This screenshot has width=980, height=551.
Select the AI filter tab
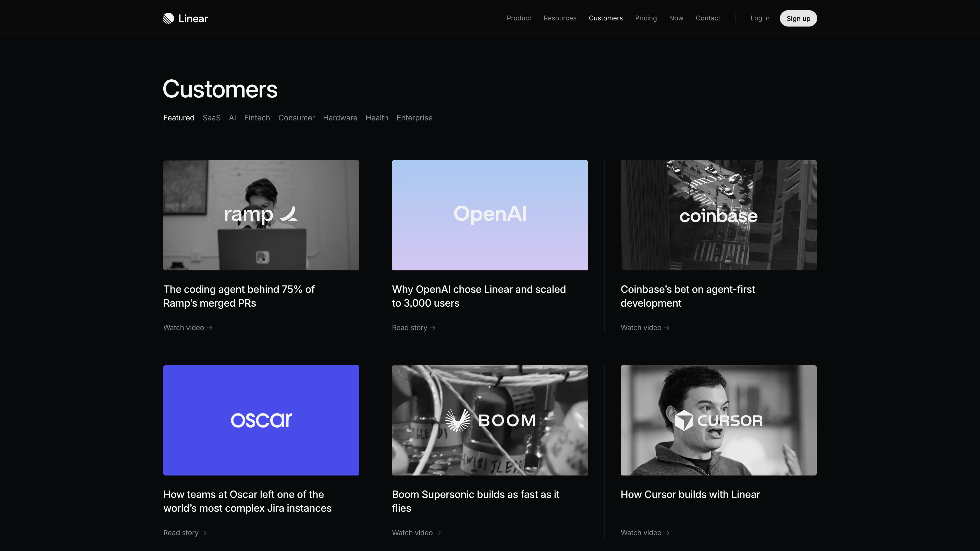(232, 118)
